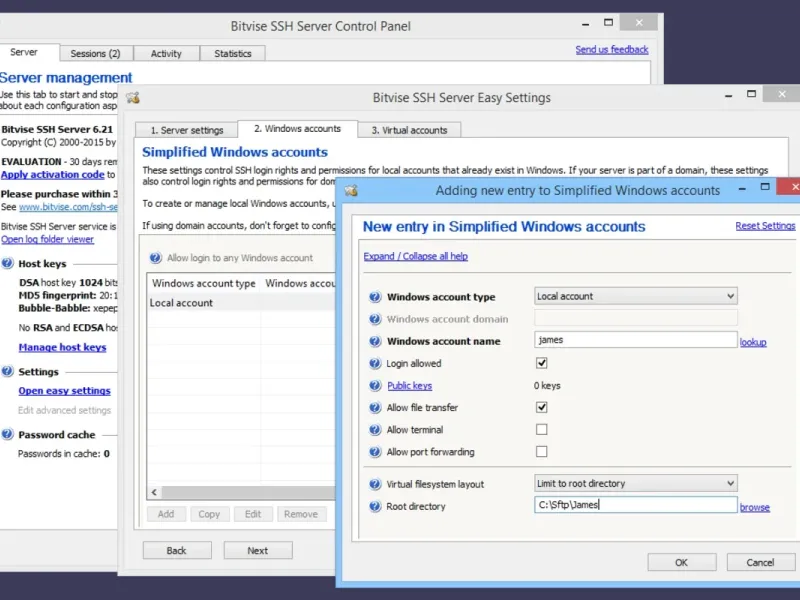Disable the Allow file transfer checkbox
This screenshot has width=800, height=600.
(542, 407)
